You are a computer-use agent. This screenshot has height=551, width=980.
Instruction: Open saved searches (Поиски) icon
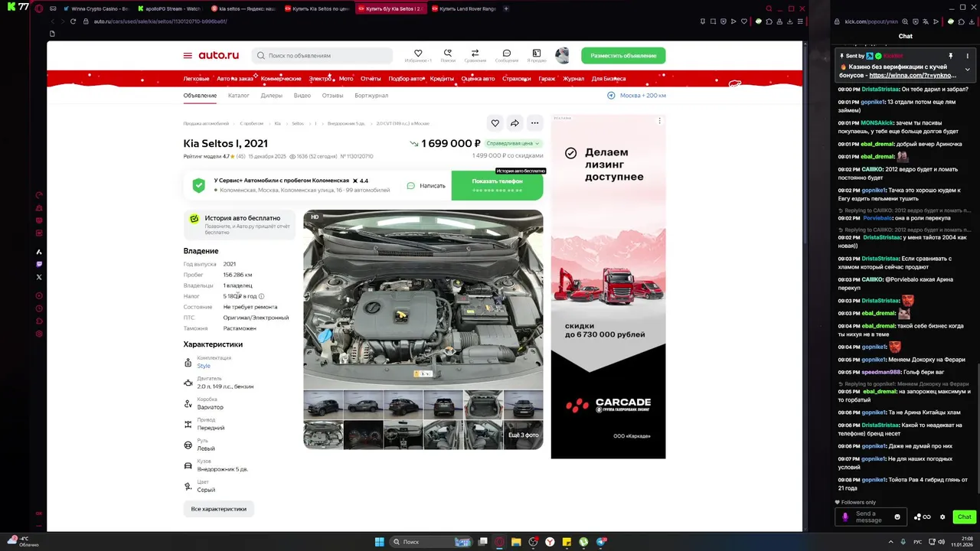[448, 55]
